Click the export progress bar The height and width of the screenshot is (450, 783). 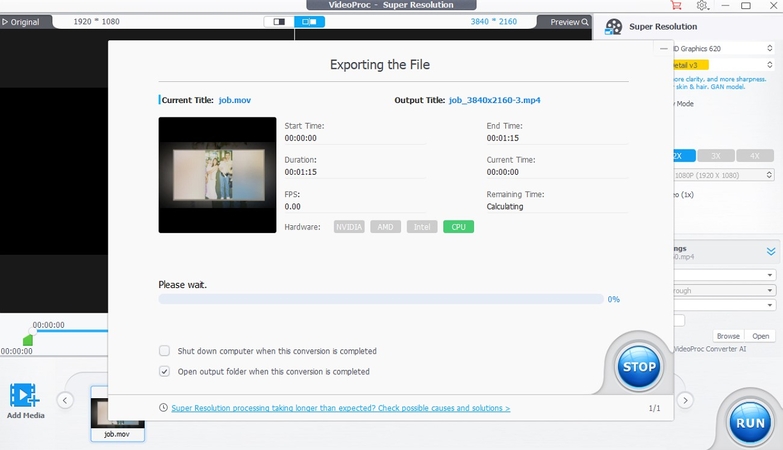coord(381,299)
